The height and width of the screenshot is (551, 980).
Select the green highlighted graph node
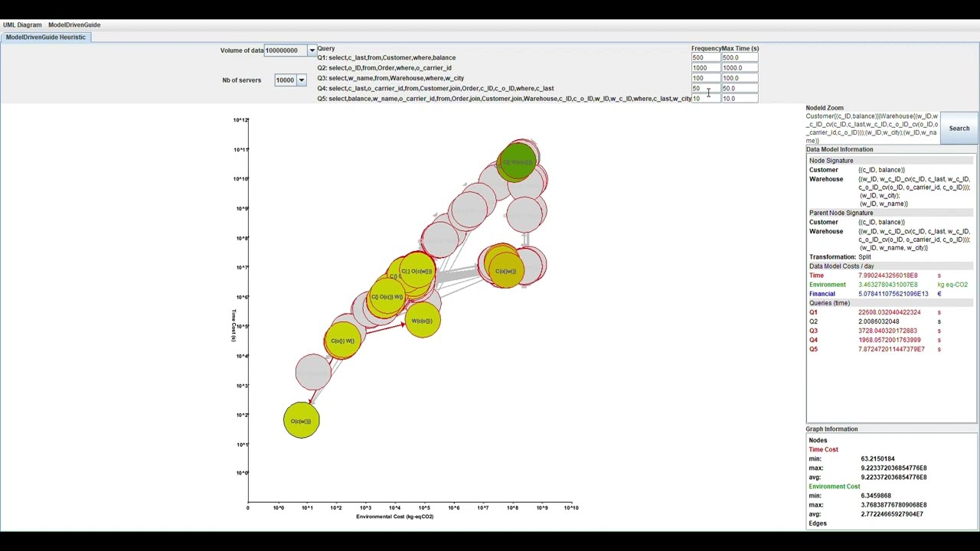(x=518, y=162)
